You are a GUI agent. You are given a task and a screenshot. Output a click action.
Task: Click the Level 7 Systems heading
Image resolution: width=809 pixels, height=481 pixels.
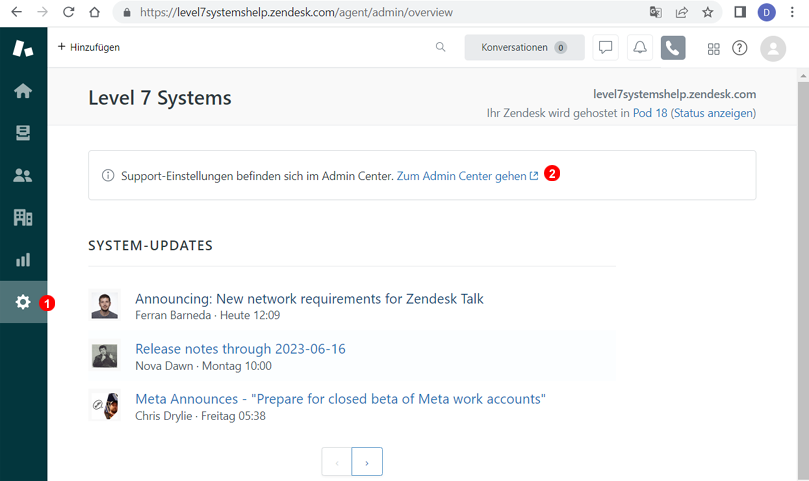click(x=160, y=98)
